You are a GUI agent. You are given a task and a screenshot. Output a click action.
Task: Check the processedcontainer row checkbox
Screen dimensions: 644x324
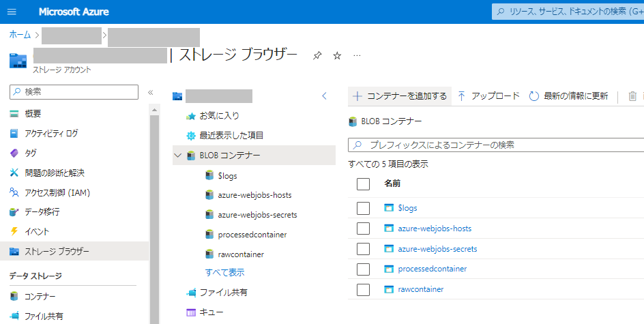click(363, 269)
